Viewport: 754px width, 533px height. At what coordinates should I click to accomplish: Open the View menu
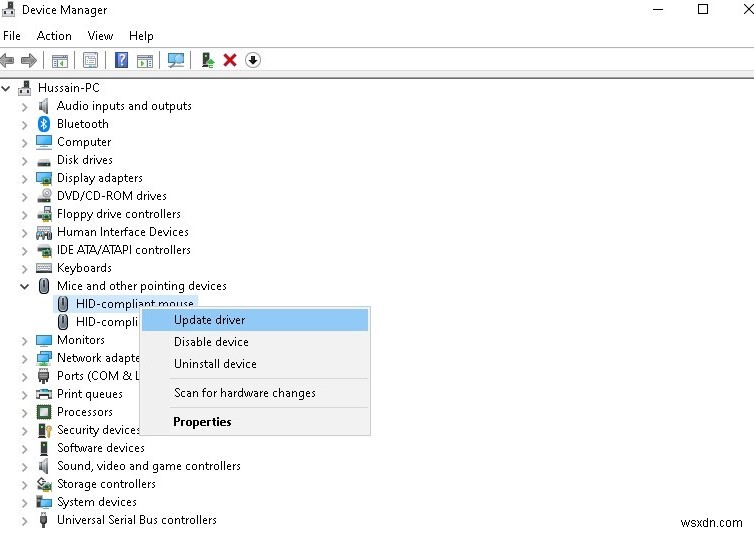[100, 36]
